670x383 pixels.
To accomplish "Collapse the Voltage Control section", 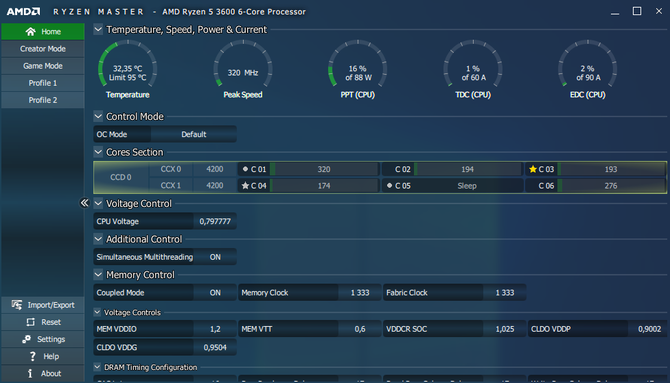I will [98, 203].
